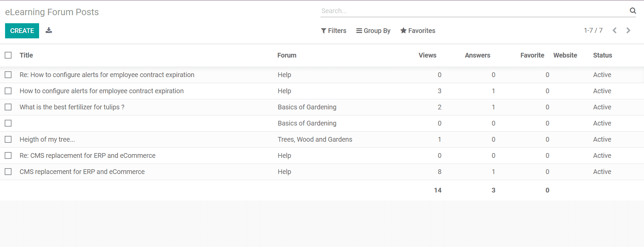
Task: Sort by Views column header
Action: [427, 55]
